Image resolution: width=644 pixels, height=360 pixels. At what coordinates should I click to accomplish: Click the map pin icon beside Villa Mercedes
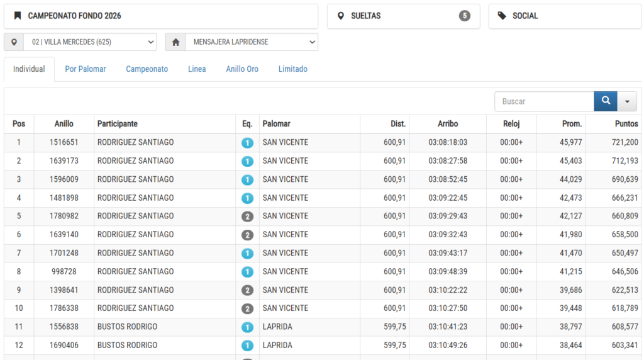pos(14,42)
